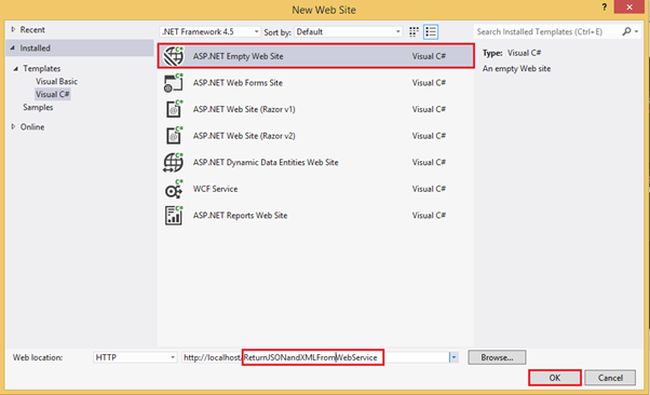
Task: Expand the Recent section
Action: [x=13, y=29]
